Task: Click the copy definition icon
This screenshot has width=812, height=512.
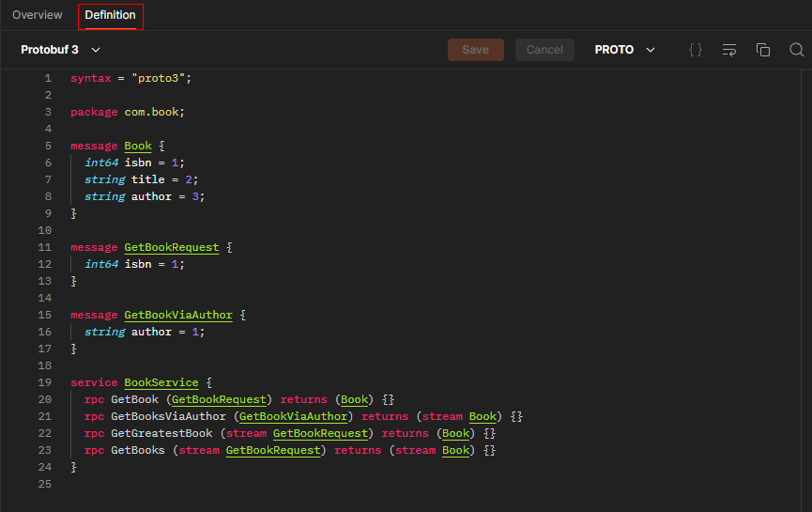Action: pos(763,50)
